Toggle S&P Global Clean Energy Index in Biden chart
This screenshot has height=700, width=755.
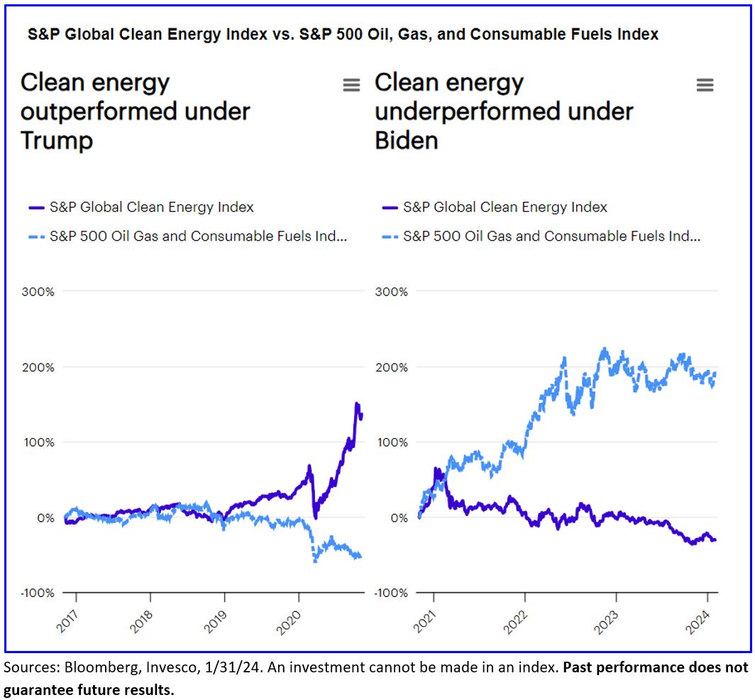click(505, 208)
